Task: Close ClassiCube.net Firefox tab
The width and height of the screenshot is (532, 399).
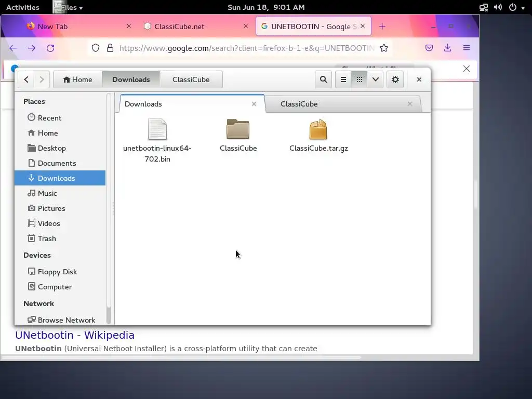Action: point(246,26)
